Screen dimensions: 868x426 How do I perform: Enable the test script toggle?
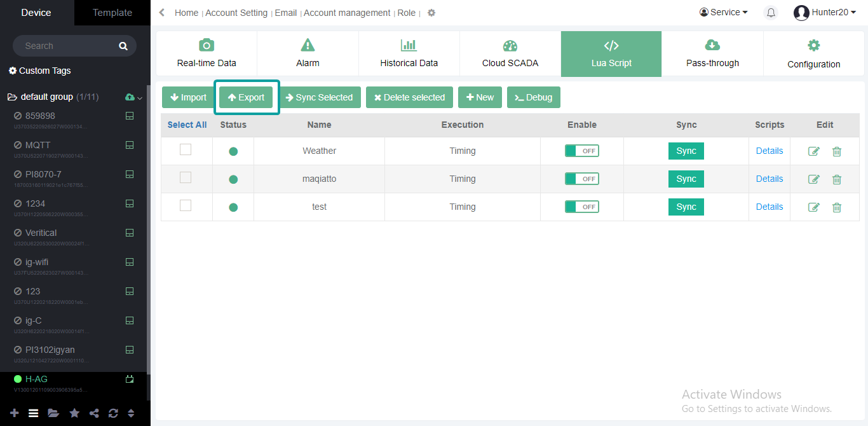click(581, 207)
